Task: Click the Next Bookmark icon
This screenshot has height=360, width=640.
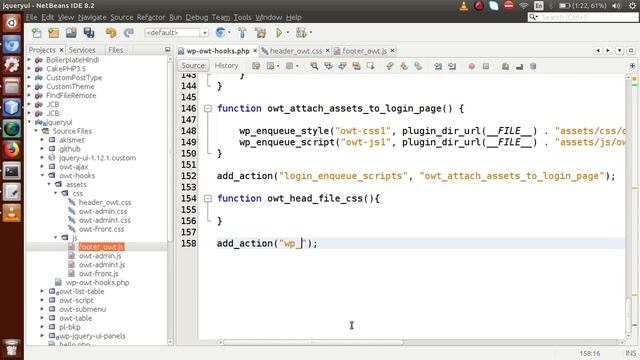Action: pos(404,66)
